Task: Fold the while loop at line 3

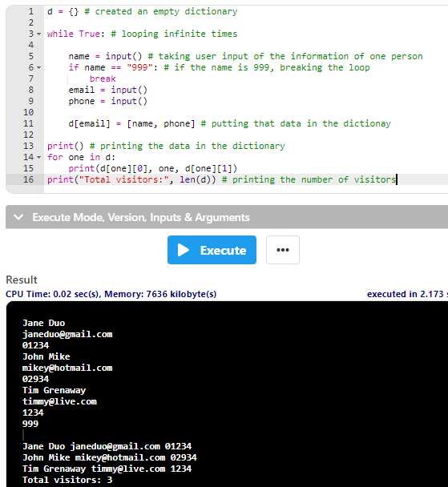Action: click(x=38, y=34)
